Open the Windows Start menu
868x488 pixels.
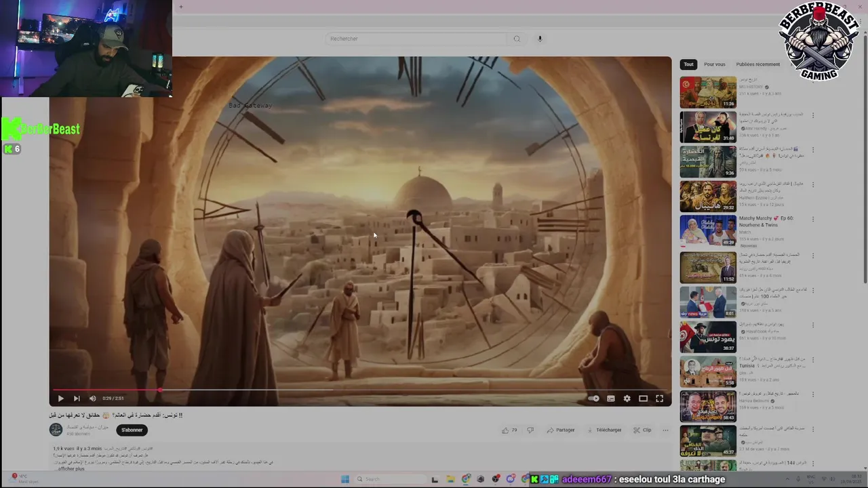pyautogui.click(x=344, y=479)
